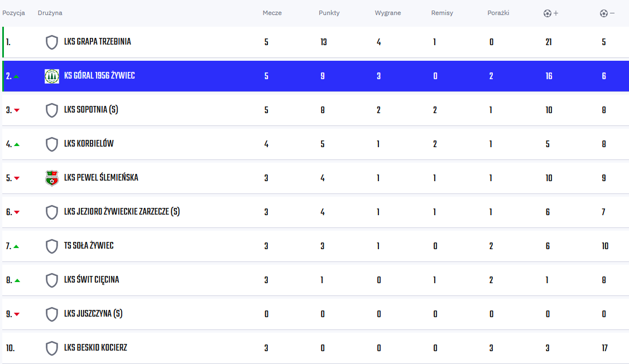Viewport: 629px width, 364px height.
Task: Click the LKS Sopotnia (S) shield crest
Action: click(52, 110)
